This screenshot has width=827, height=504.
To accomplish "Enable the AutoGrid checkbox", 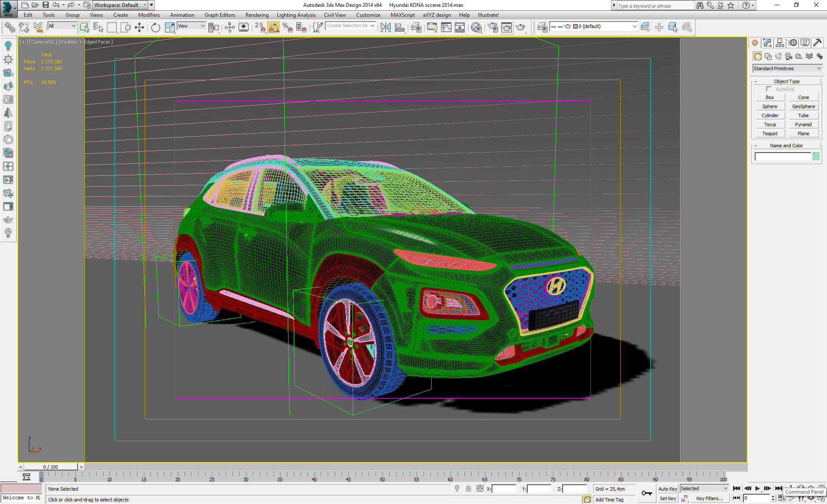I will (x=769, y=89).
